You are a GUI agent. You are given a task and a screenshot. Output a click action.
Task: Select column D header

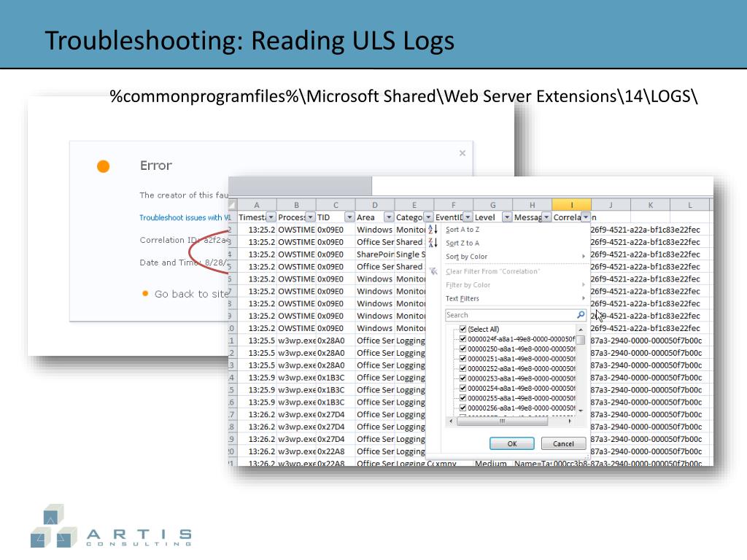[375, 205]
